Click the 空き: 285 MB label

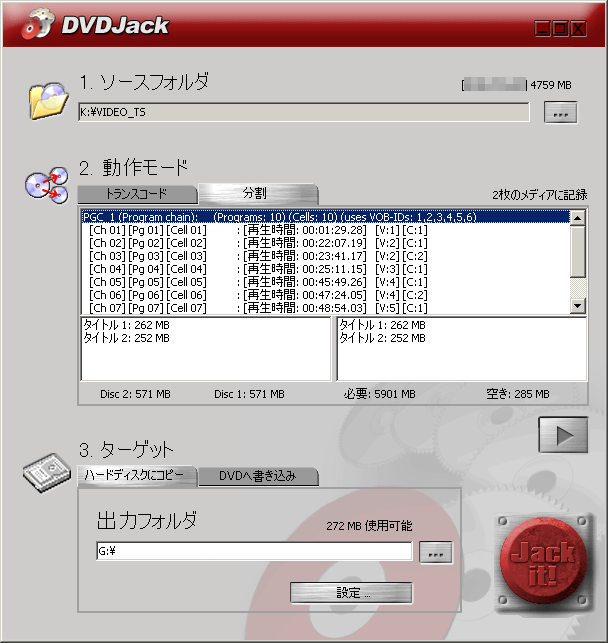[518, 394]
